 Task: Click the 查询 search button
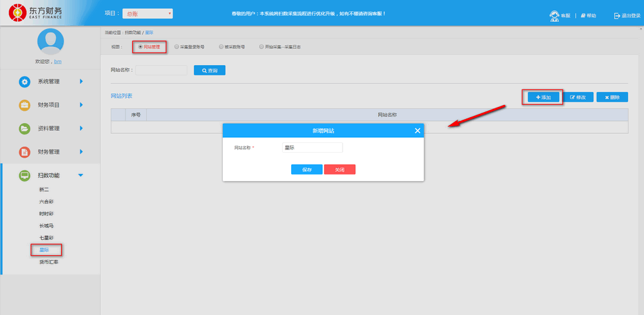(209, 70)
